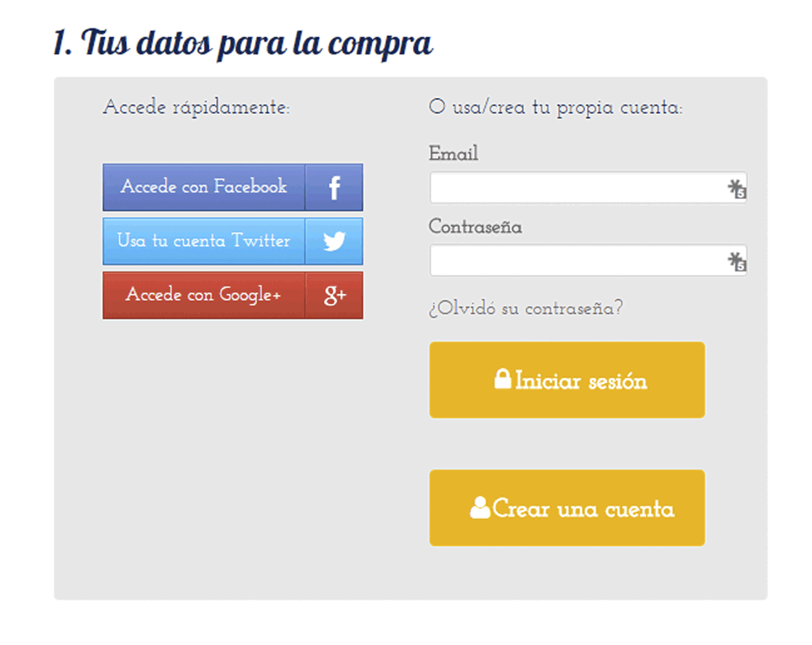
Task: Open the '¿Olvidó su contraseña?' link
Action: click(526, 308)
